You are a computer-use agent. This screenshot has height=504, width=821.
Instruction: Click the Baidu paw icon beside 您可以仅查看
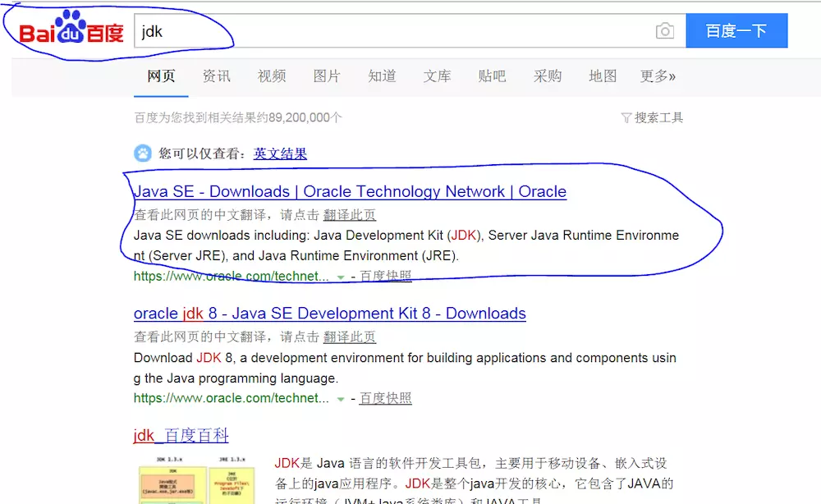click(142, 153)
